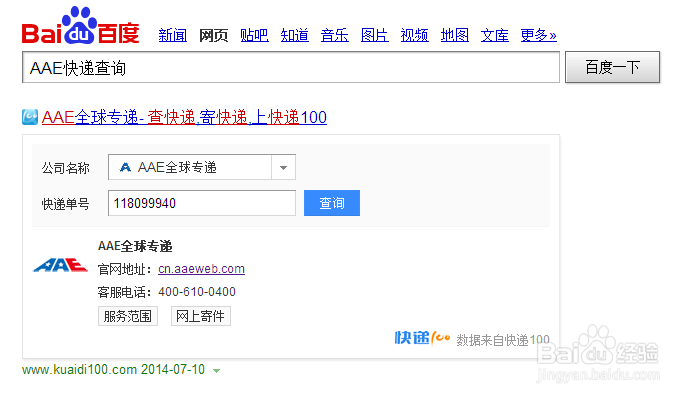Open 知道 navigation link

pyautogui.click(x=295, y=35)
